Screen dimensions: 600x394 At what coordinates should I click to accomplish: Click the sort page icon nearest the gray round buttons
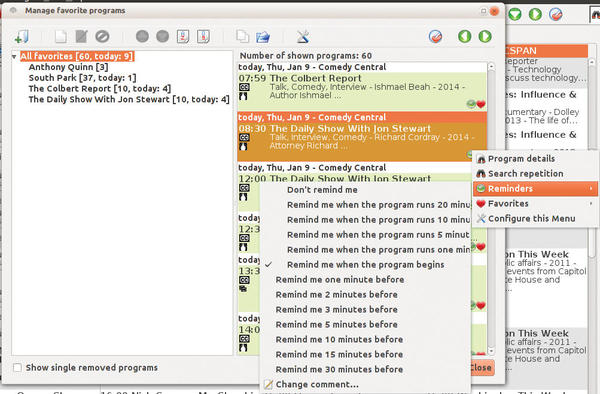point(183,37)
